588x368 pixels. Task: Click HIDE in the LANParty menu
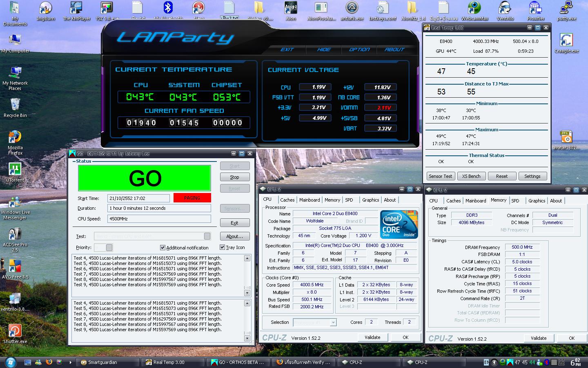coord(324,49)
